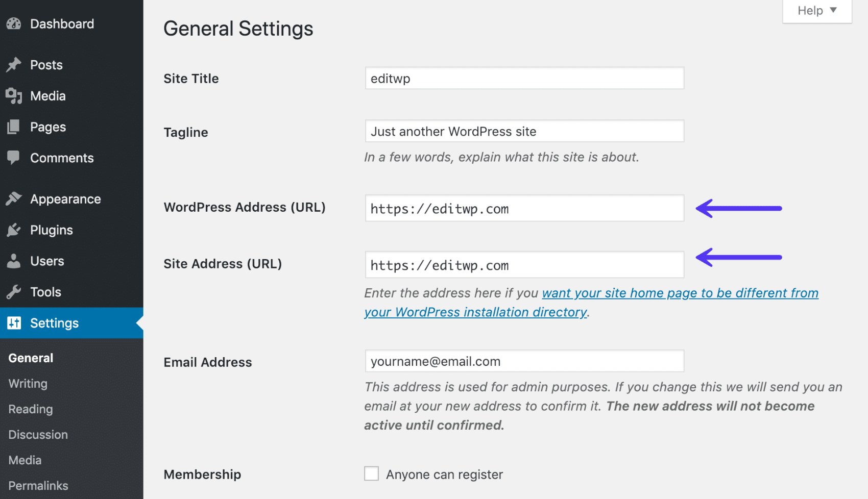Expand the Help dropdown

point(815,10)
